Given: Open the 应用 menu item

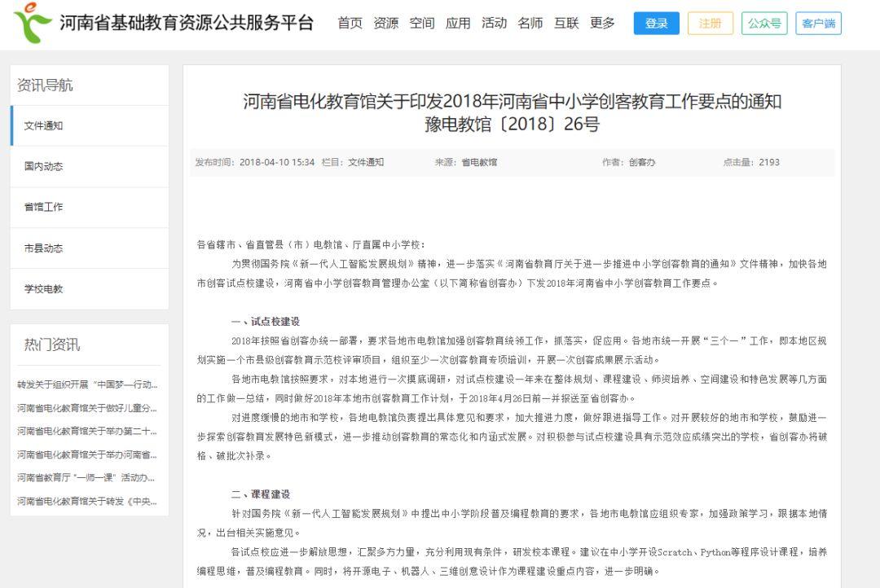Looking at the screenshot, I should tap(458, 23).
